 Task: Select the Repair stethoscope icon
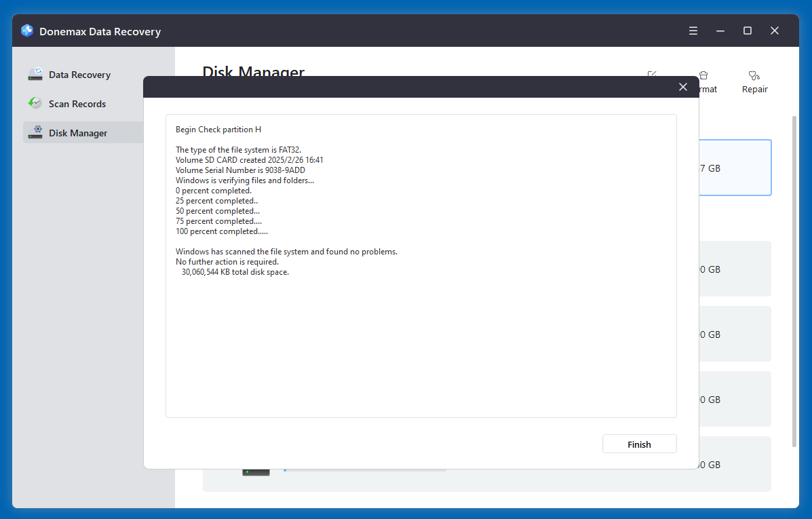[754, 75]
